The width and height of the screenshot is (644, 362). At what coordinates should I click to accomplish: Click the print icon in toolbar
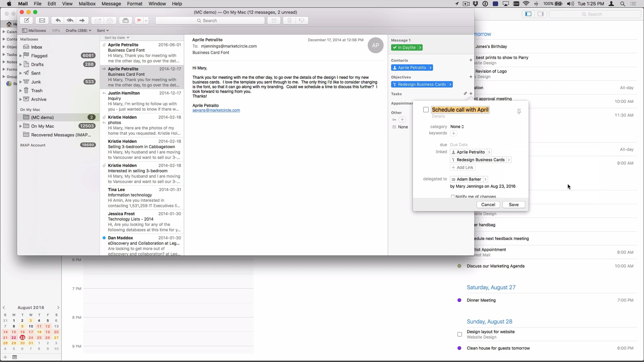[x=125, y=20]
